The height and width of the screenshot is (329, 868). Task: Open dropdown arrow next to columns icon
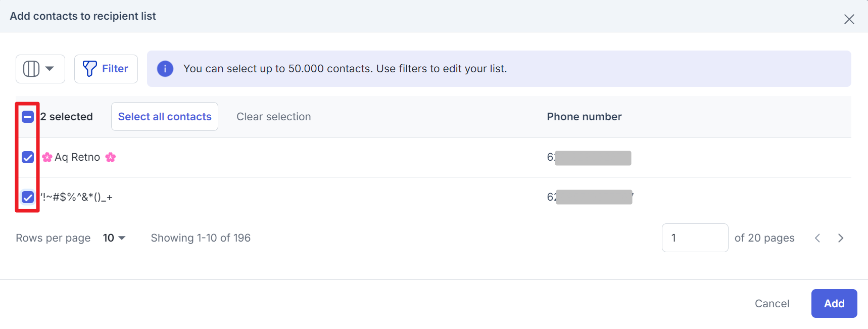coord(50,69)
